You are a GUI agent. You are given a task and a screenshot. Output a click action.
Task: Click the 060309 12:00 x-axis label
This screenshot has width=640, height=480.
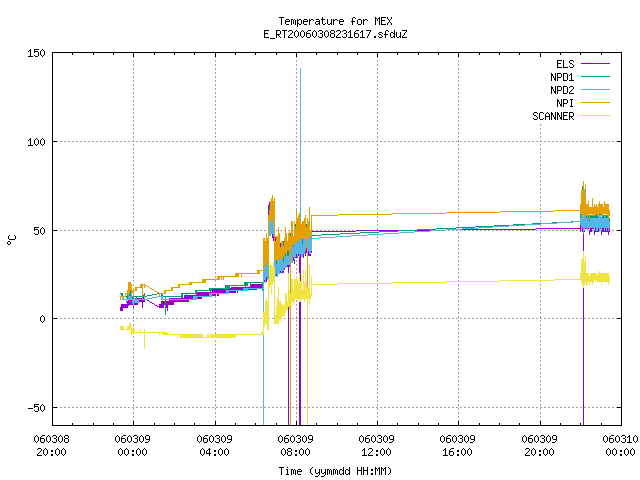tap(376, 445)
